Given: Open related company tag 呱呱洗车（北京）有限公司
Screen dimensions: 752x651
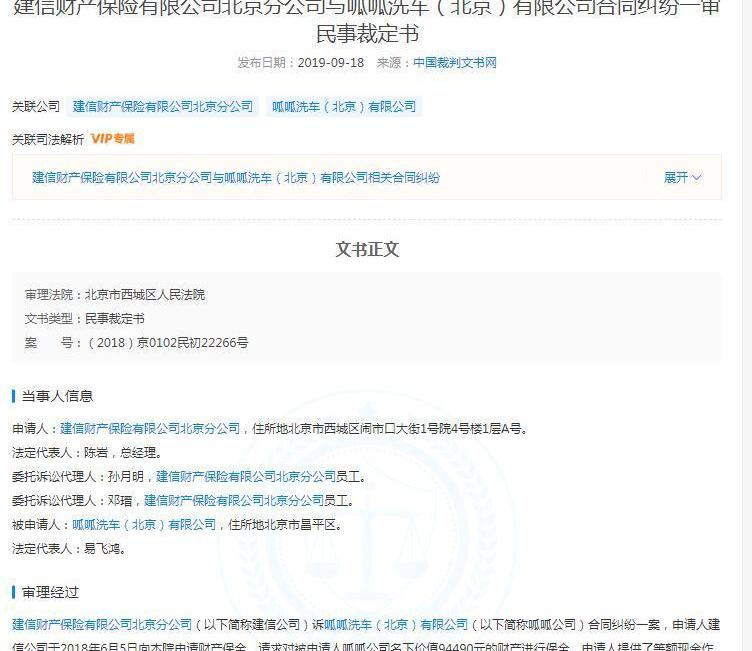Looking at the screenshot, I should (x=344, y=107).
